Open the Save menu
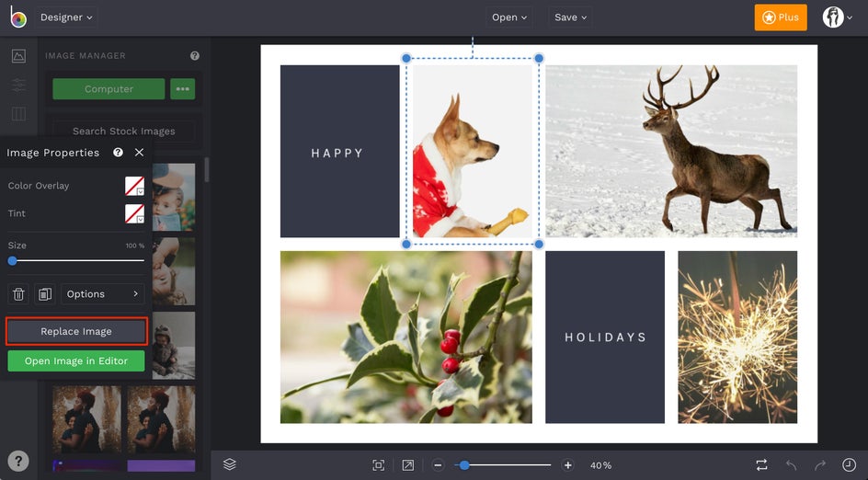This screenshot has height=480, width=868. click(x=570, y=17)
